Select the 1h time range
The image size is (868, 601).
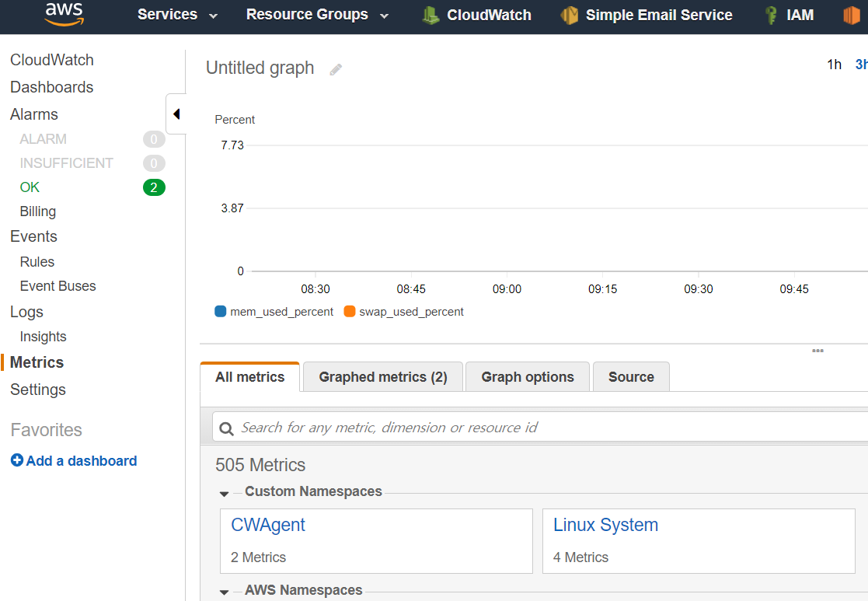coord(834,65)
